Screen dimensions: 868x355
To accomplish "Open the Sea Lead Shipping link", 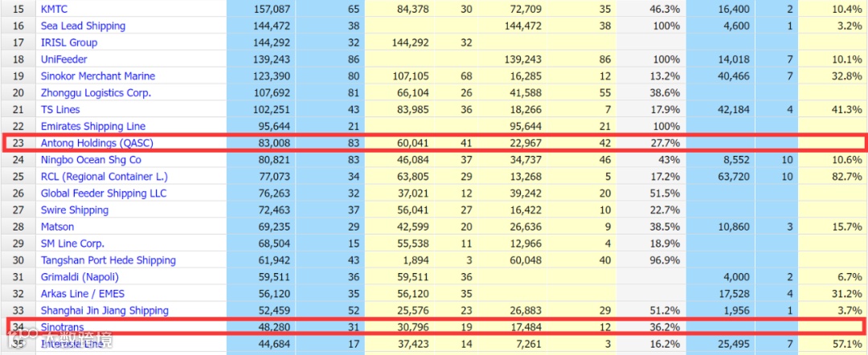I will [83, 26].
